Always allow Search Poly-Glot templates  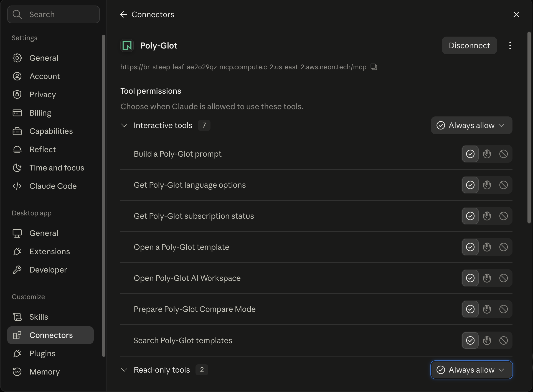[470, 340]
